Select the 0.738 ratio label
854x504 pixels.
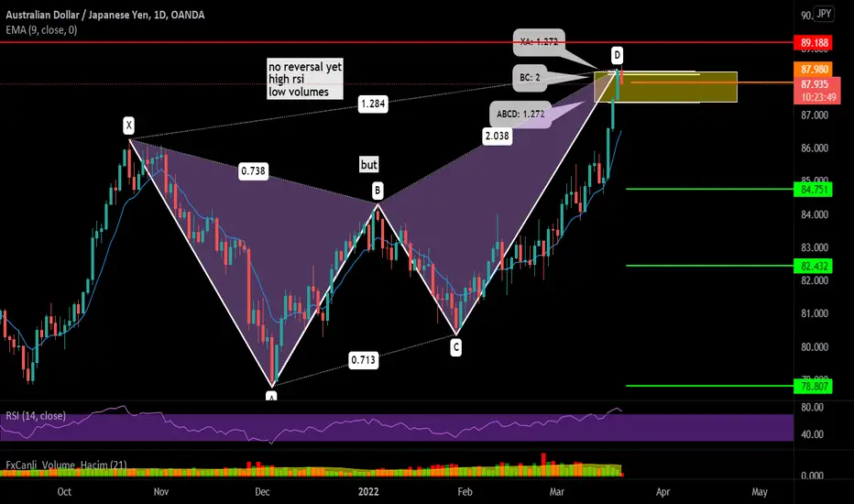(253, 171)
